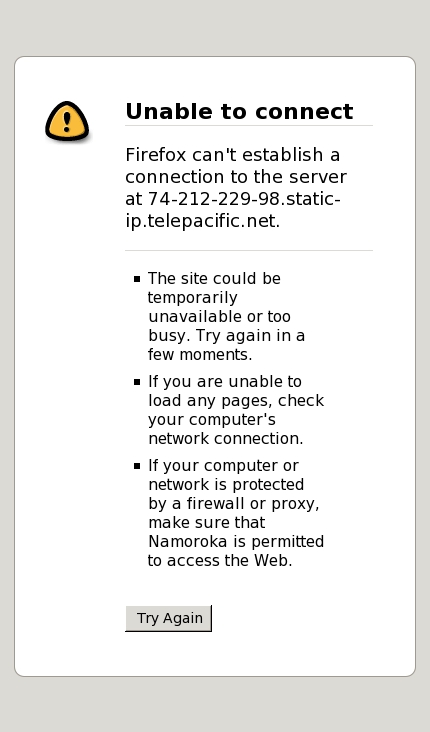The height and width of the screenshot is (732, 430).
Task: Click the 'by a firewall or proxy' text line
Action: pos(233,504)
